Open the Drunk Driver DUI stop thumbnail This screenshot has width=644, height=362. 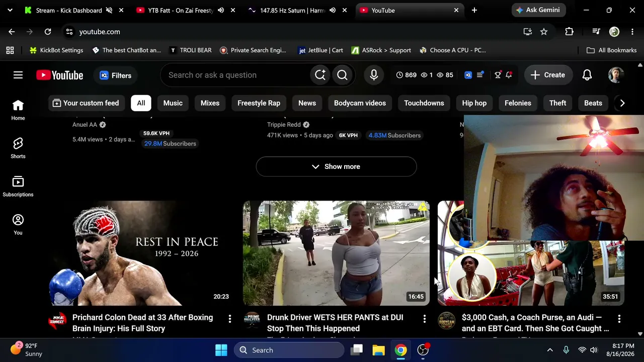coord(336,253)
